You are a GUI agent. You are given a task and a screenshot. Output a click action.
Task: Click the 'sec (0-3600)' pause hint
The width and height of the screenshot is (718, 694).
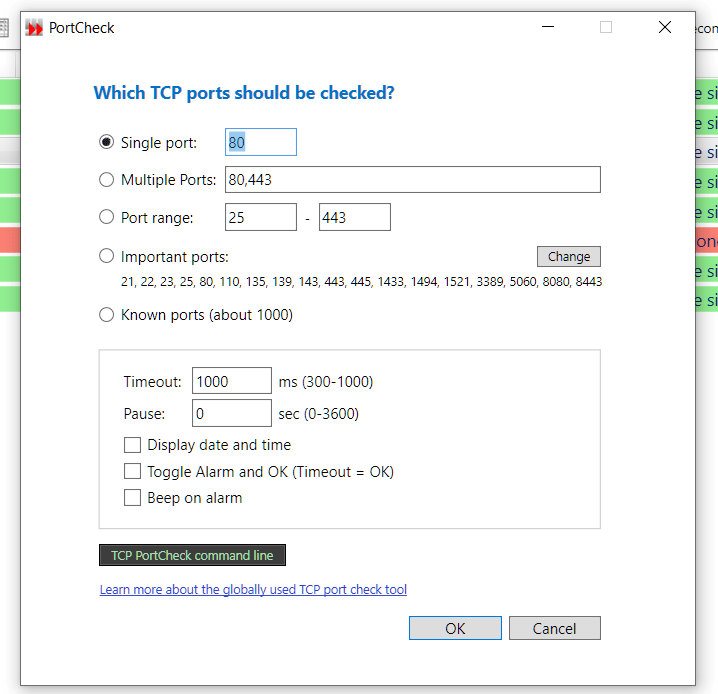319,414
